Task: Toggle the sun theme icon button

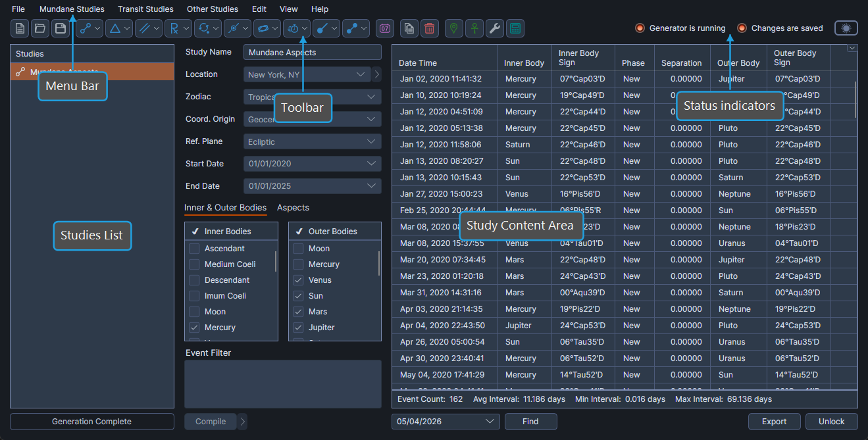Action: coord(846,28)
